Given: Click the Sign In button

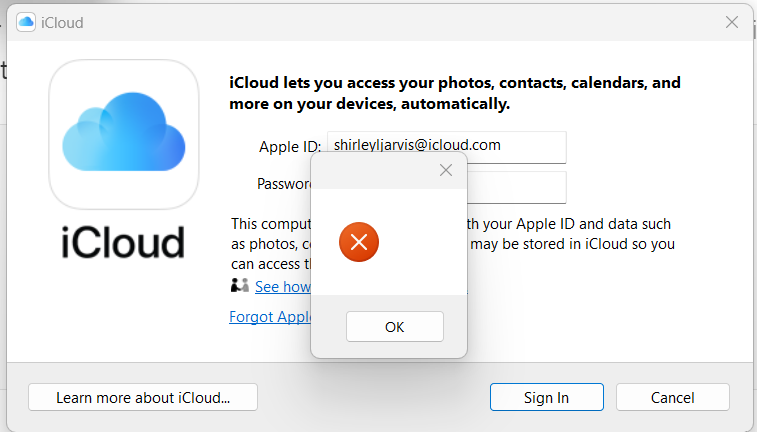Looking at the screenshot, I should coord(546,397).
